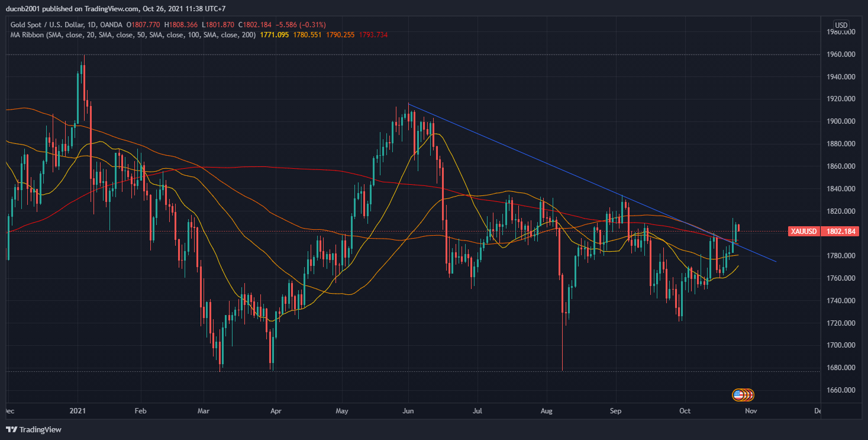Click the 1840.000 price axis label
The height and width of the screenshot is (440, 868).
click(840, 189)
